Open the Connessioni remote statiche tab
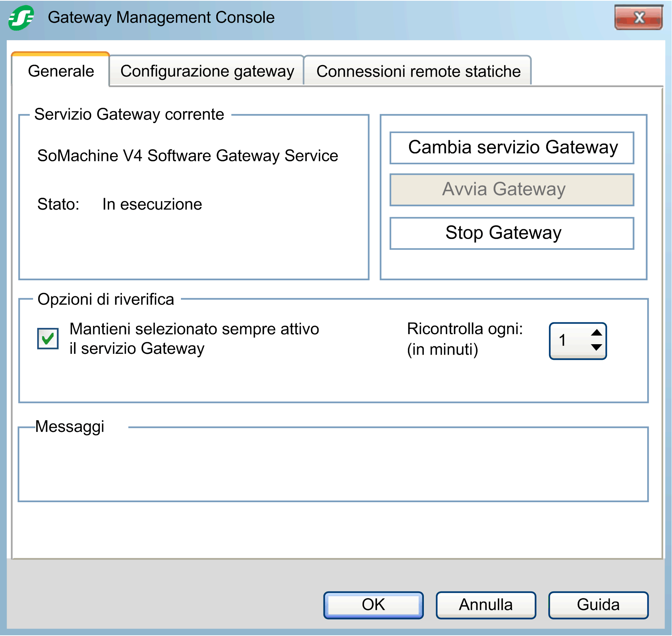 point(418,71)
